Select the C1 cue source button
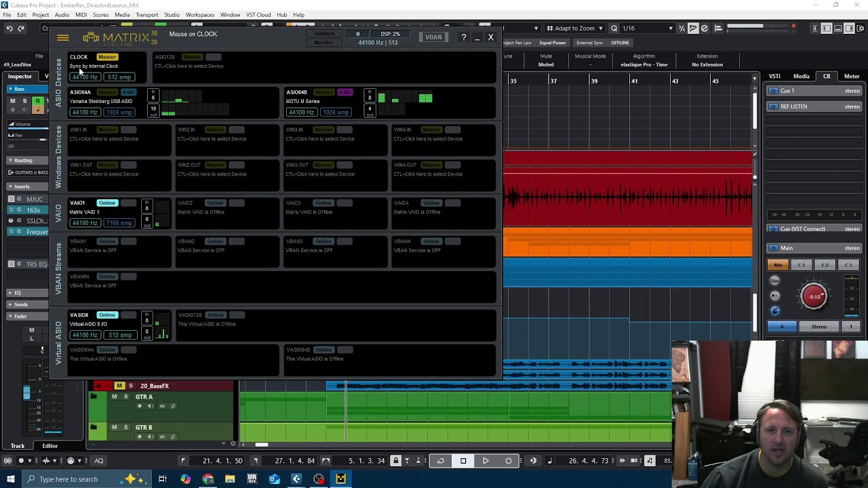The height and width of the screenshot is (488, 868). pos(802,265)
